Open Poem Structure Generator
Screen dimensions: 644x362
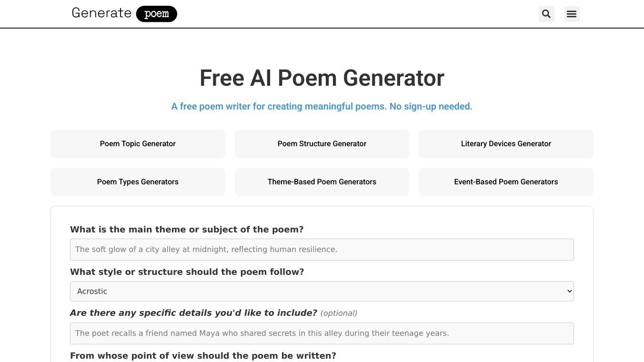[322, 144]
